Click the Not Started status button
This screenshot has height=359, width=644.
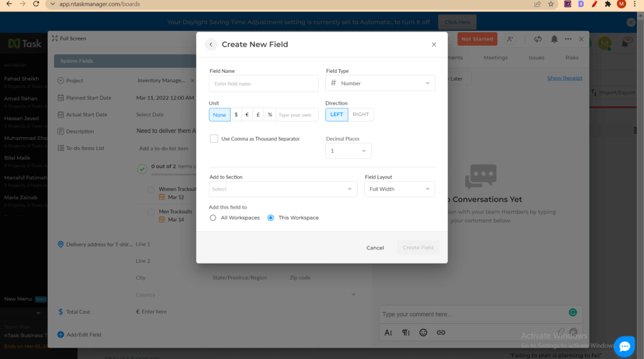pyautogui.click(x=477, y=39)
